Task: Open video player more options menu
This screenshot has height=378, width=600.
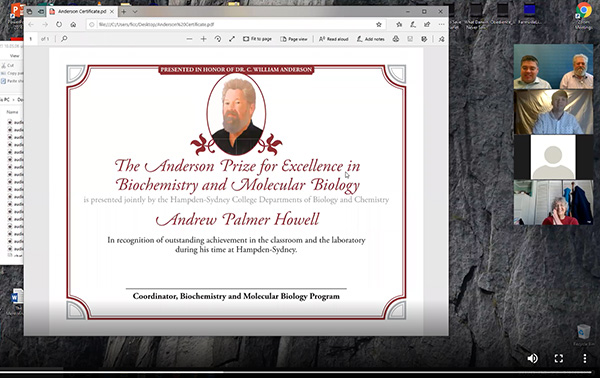Action: [x=585, y=358]
